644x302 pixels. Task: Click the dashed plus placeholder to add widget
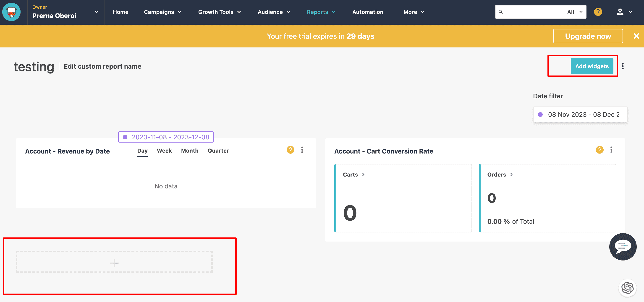click(114, 262)
